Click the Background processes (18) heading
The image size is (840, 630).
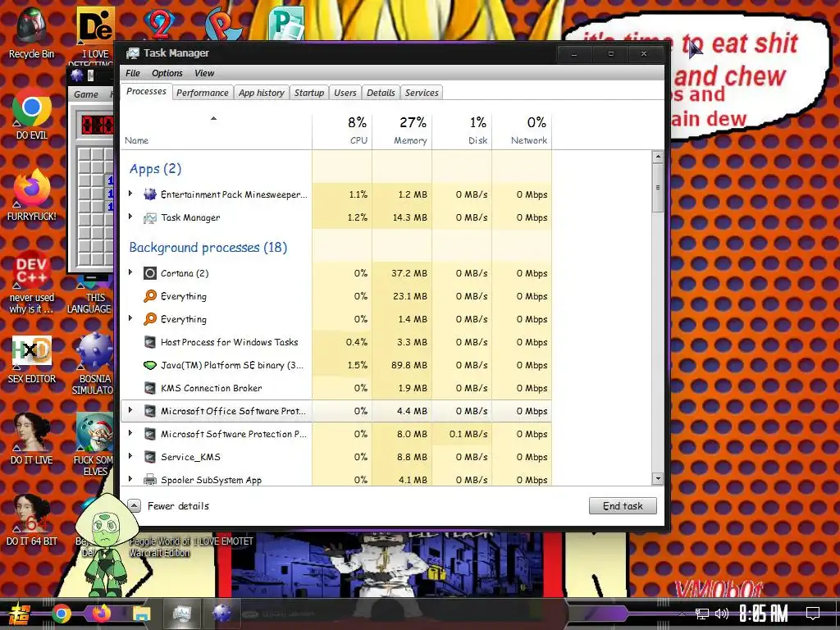208,248
